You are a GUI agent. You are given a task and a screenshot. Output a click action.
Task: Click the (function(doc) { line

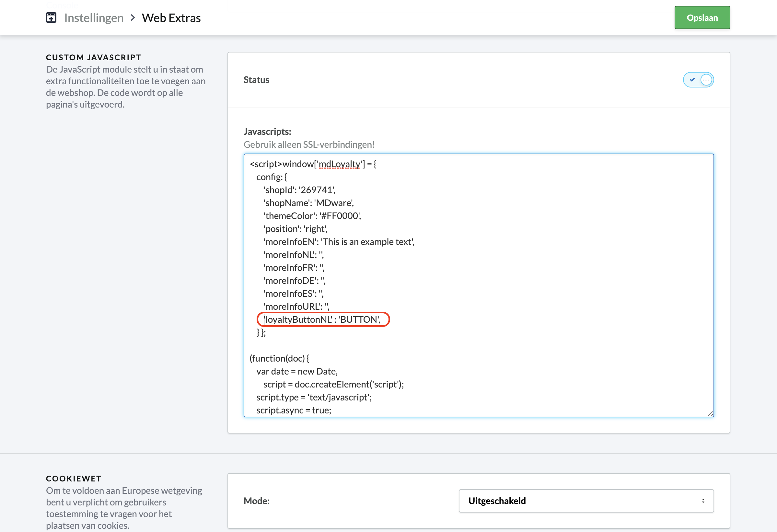click(280, 358)
